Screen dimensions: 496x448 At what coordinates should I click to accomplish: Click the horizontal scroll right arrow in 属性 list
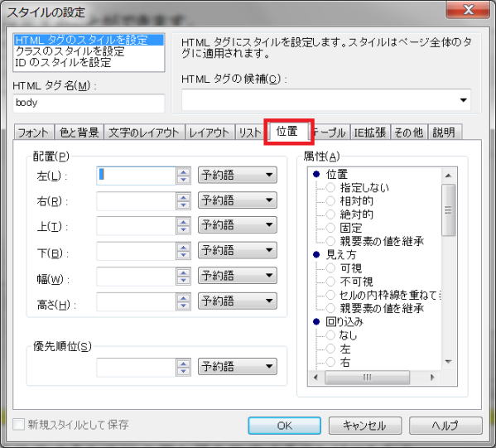[x=432, y=377]
